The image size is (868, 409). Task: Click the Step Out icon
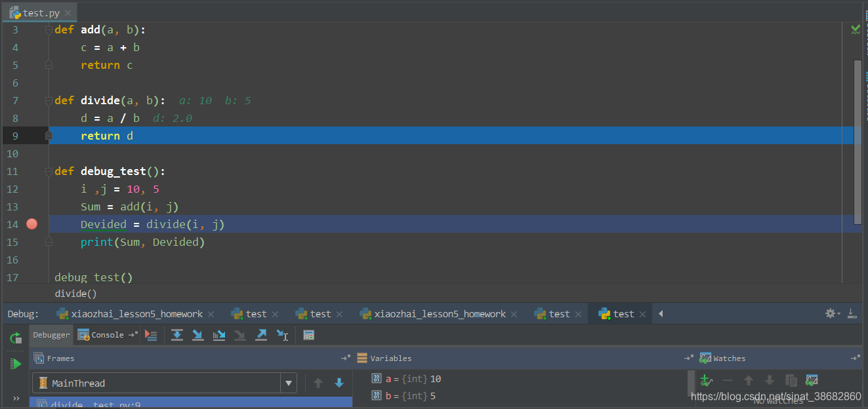tap(261, 335)
